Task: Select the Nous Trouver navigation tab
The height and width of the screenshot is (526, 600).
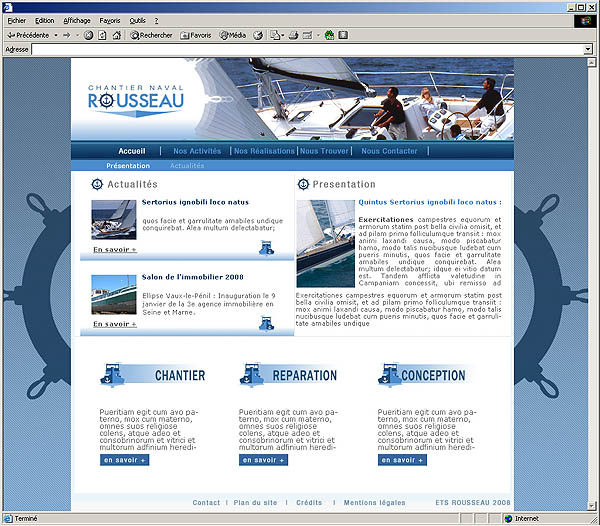Action: (324, 151)
